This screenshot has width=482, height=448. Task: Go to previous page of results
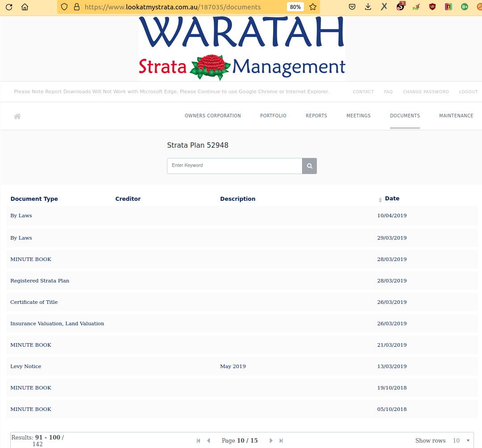click(209, 440)
